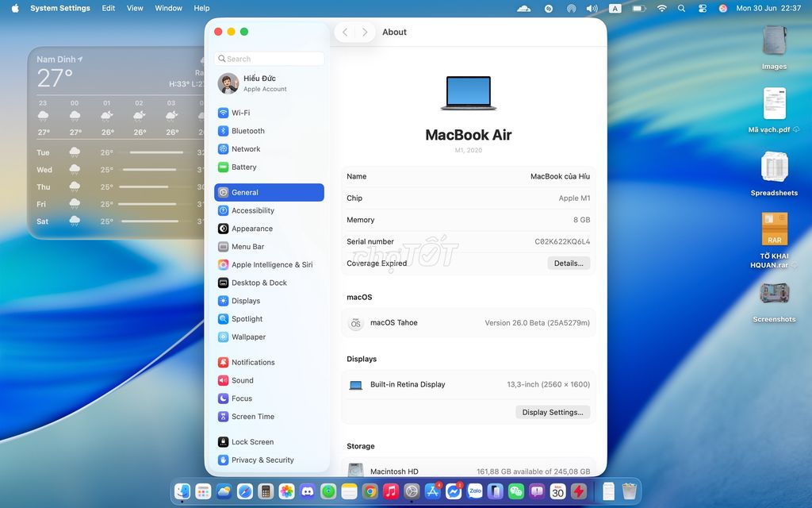Open Bluetooth settings in sidebar
The image size is (812, 508).
[x=269, y=131]
